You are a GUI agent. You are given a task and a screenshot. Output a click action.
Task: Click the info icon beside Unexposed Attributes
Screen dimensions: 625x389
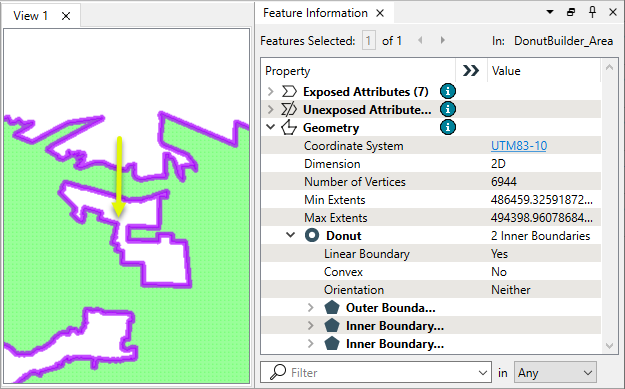(448, 109)
